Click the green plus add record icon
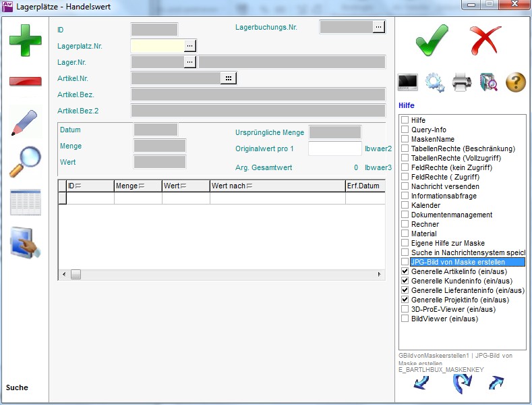532x405 pixels. tap(25, 40)
